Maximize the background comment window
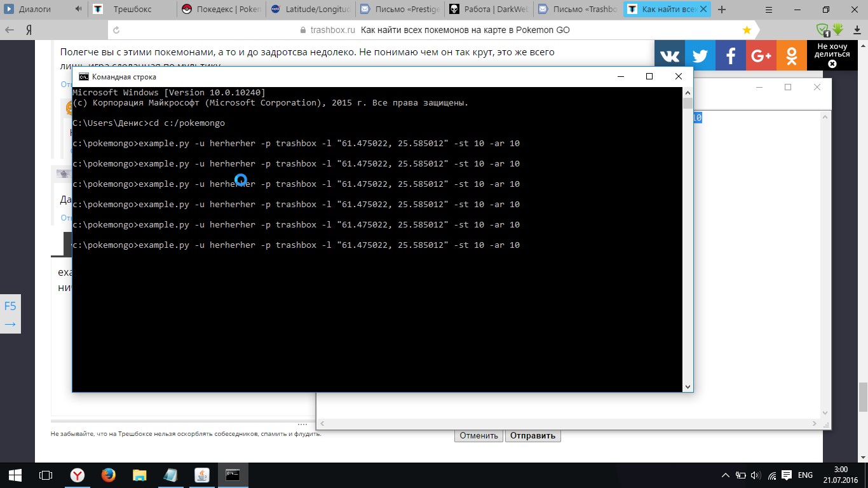The image size is (868, 488). pos(788,87)
